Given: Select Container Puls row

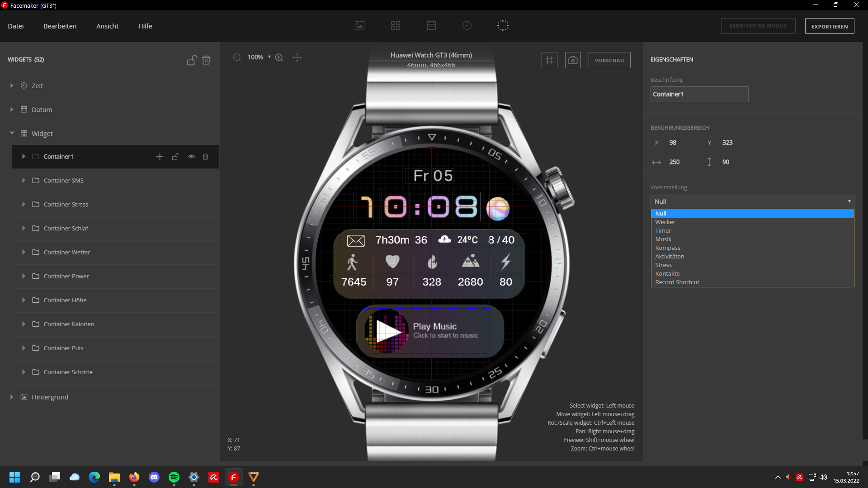Looking at the screenshot, I should tap(115, 348).
